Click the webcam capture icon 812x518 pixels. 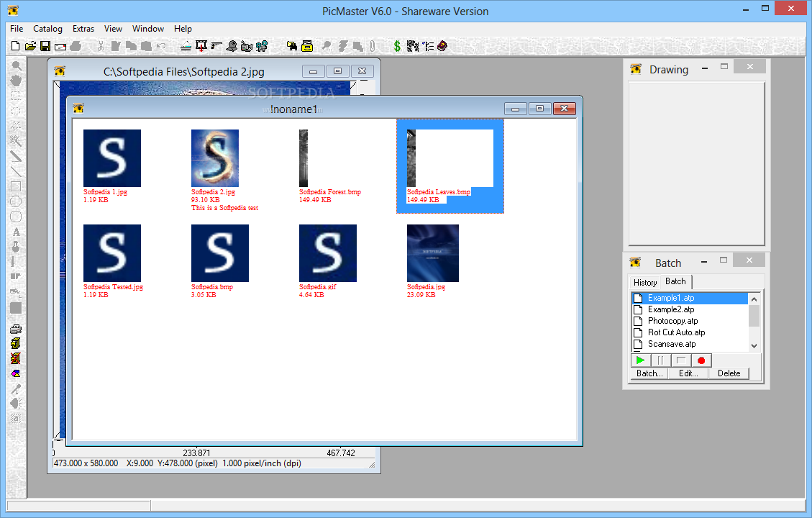point(232,46)
